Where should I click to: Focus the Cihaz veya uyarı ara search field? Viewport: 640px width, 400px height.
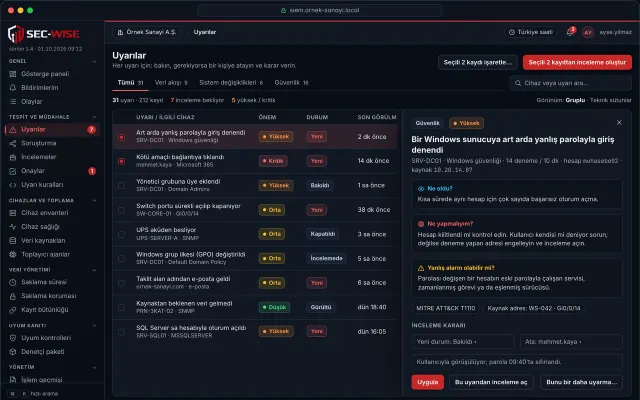pyautogui.click(x=570, y=83)
